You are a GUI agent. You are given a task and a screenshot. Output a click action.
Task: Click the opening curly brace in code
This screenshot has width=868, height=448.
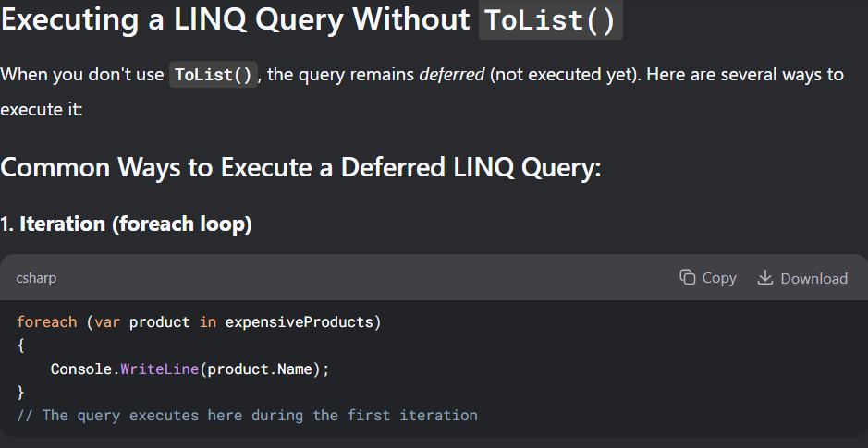pyautogui.click(x=20, y=345)
